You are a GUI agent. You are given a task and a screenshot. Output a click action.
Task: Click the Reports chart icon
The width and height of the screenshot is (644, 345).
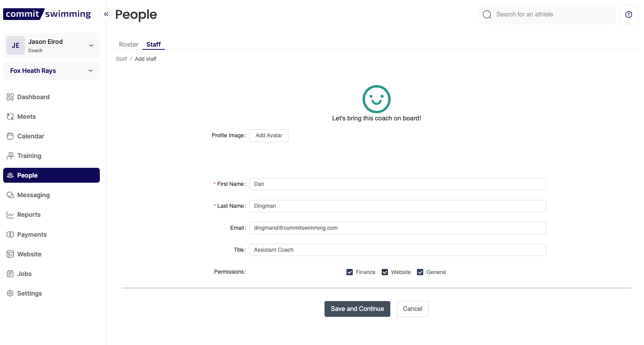tap(10, 214)
